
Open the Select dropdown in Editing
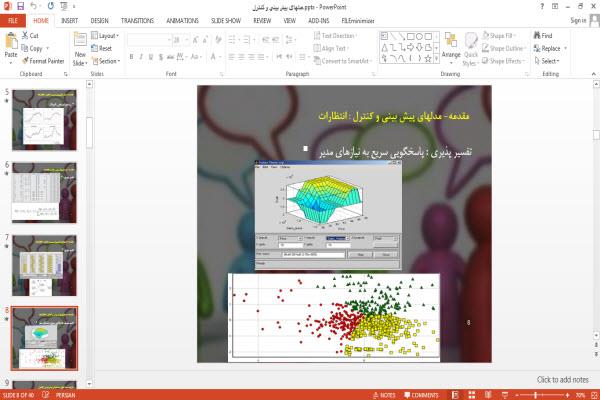point(548,61)
